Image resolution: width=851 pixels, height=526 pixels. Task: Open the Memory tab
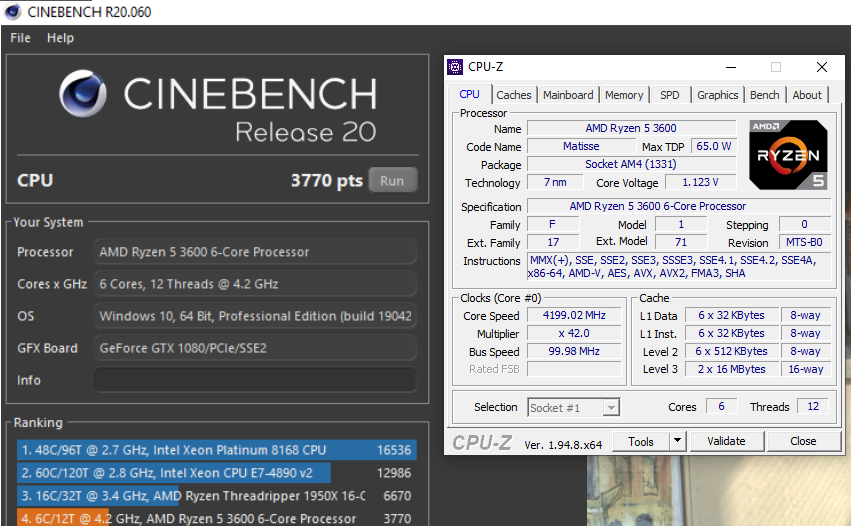point(624,95)
